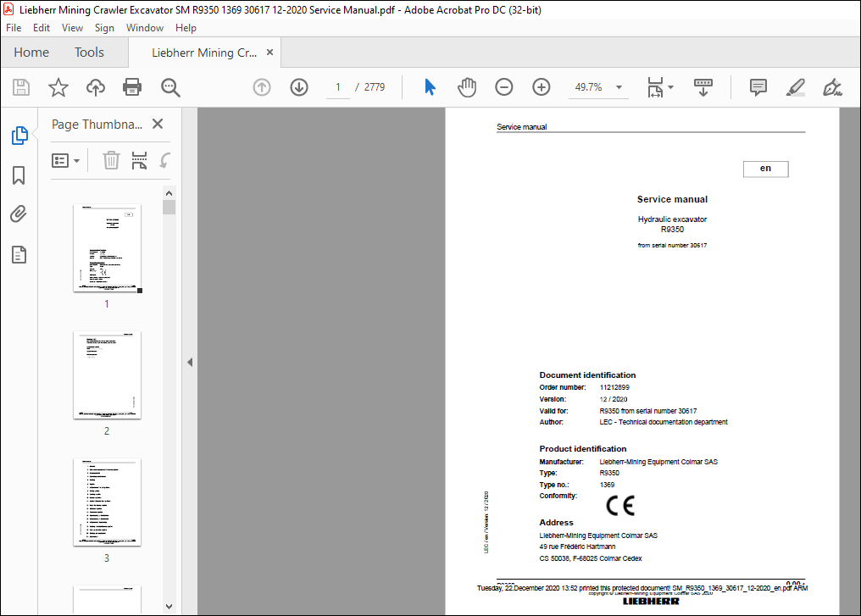Open print pages icon in thumbnails panel
The width and height of the screenshot is (861, 616).
pos(140,160)
